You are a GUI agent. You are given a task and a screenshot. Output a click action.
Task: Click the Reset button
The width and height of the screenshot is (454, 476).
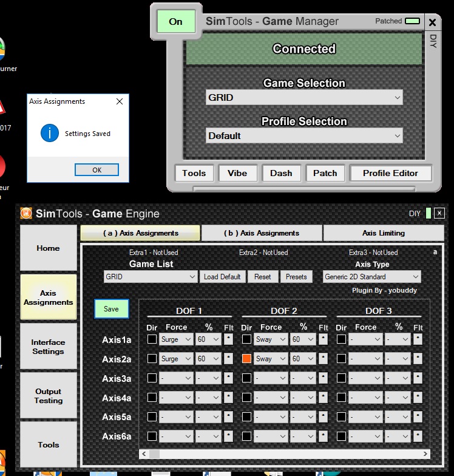pyautogui.click(x=263, y=277)
